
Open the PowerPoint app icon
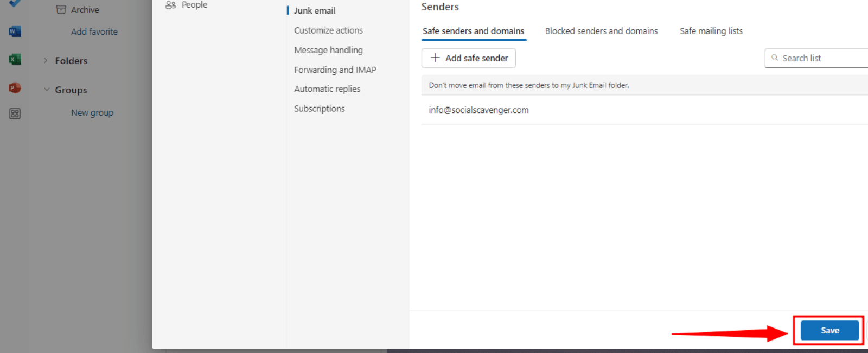click(x=15, y=87)
